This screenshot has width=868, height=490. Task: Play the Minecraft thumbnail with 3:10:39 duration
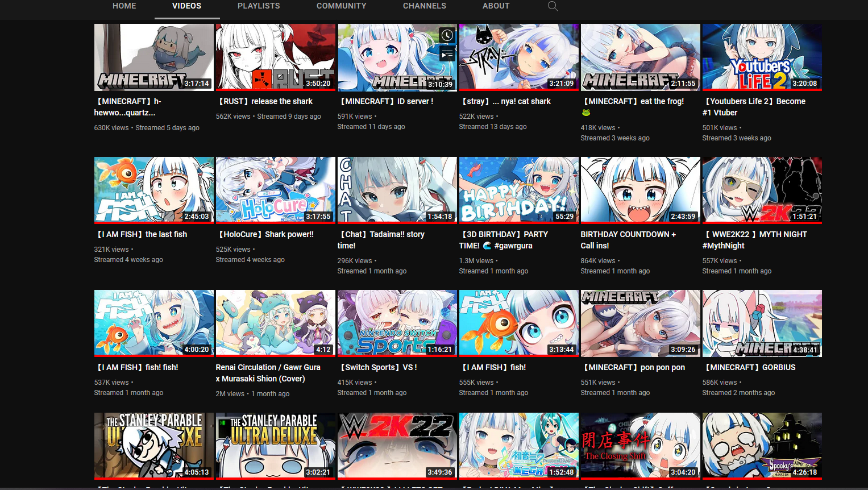click(397, 57)
